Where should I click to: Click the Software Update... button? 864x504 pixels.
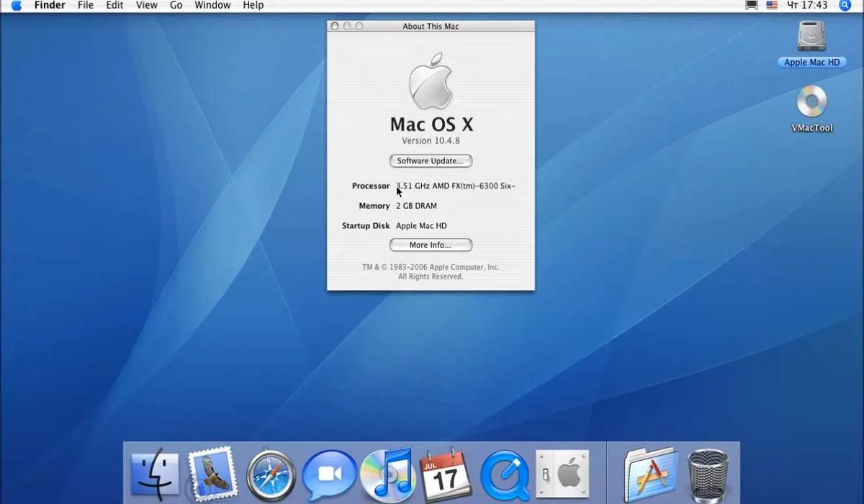[431, 161]
